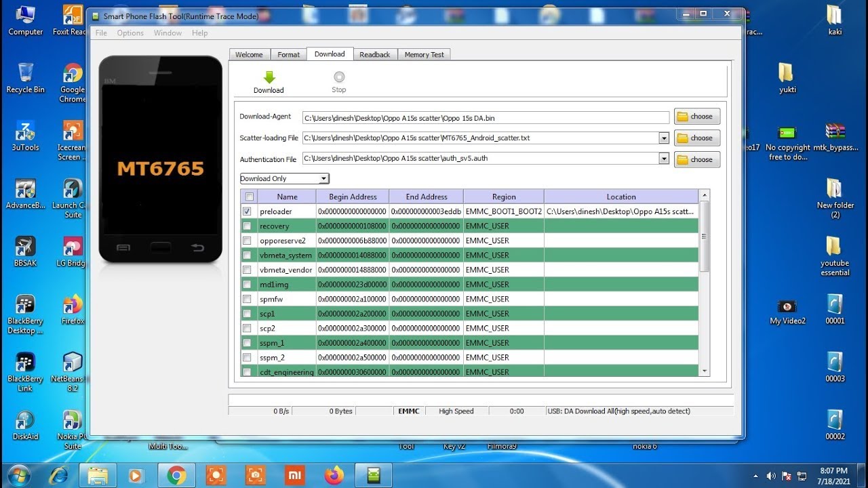Screen dimensions: 868x488
Task: Tick the vbmeta_system checkbox
Action: [247, 255]
